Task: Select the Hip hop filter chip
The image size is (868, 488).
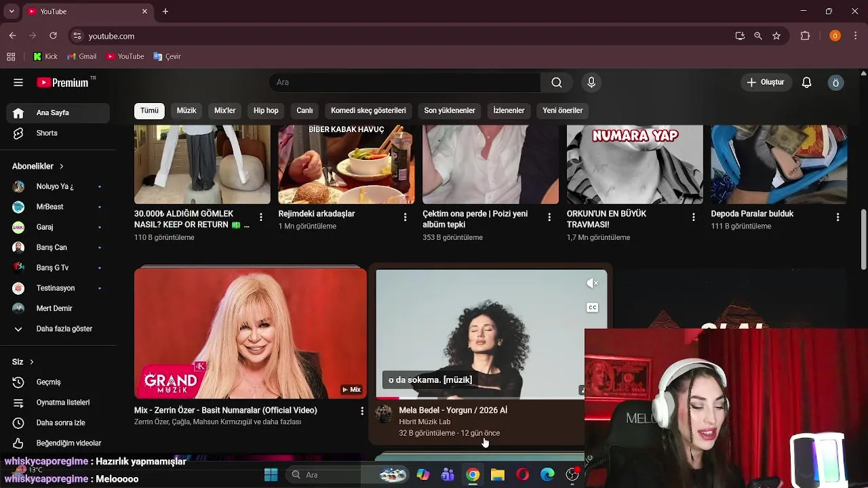Action: click(266, 110)
